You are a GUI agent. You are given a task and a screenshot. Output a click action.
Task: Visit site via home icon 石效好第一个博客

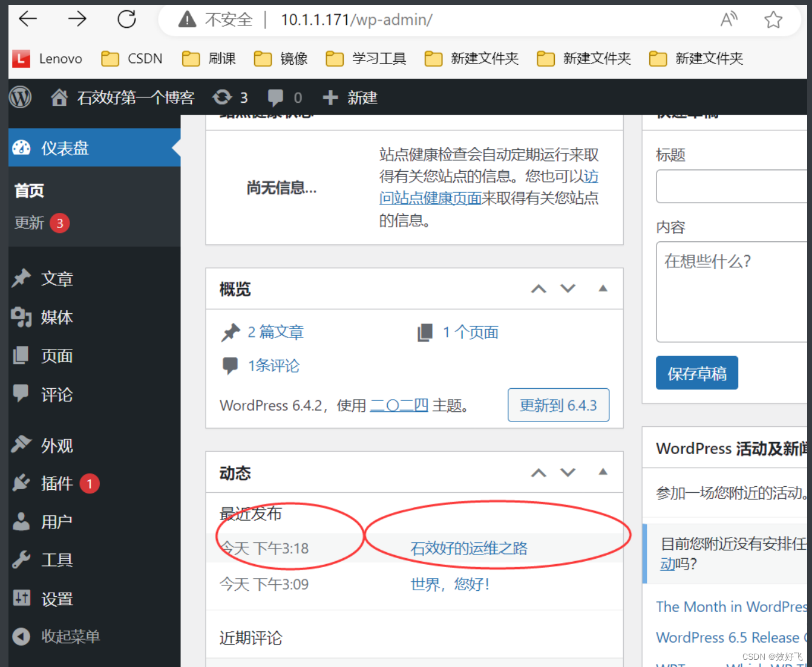(x=122, y=97)
